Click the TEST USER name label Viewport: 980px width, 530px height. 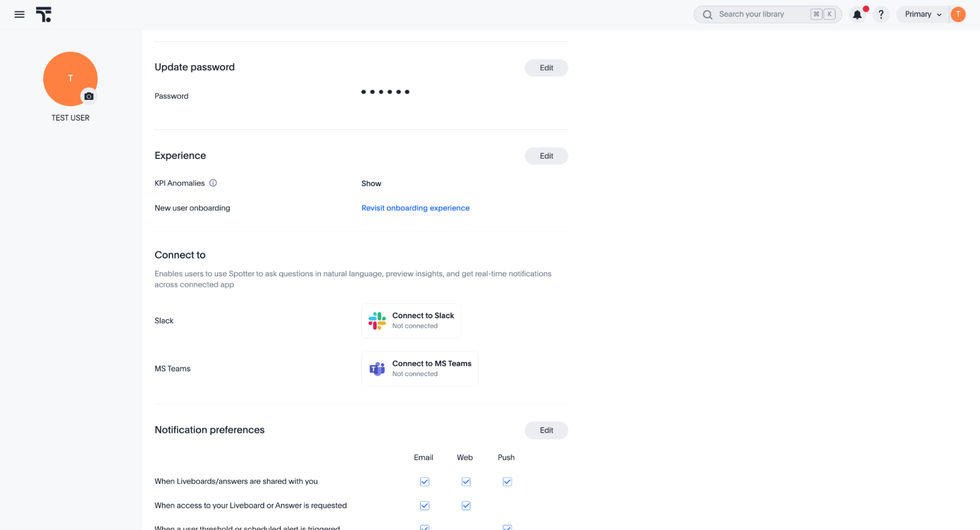click(70, 118)
